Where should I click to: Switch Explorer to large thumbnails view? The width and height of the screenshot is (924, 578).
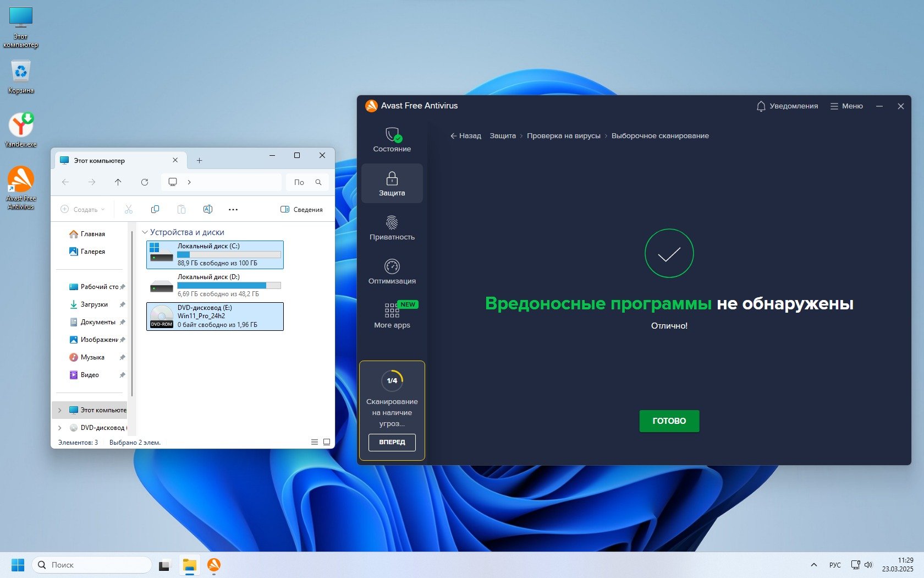click(327, 442)
